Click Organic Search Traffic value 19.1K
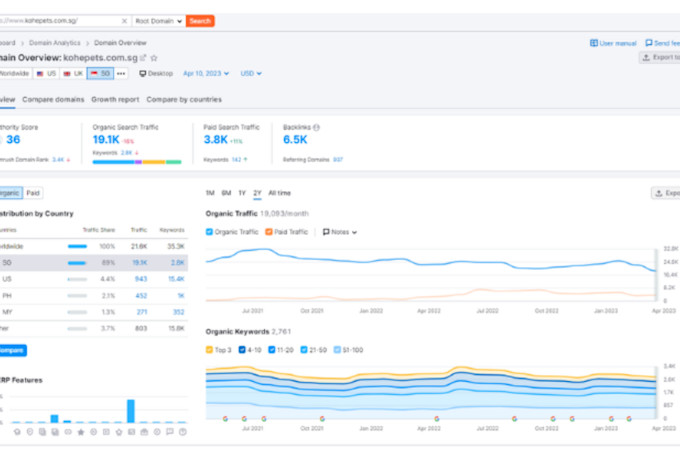This screenshot has height=459, width=680. coord(106,140)
